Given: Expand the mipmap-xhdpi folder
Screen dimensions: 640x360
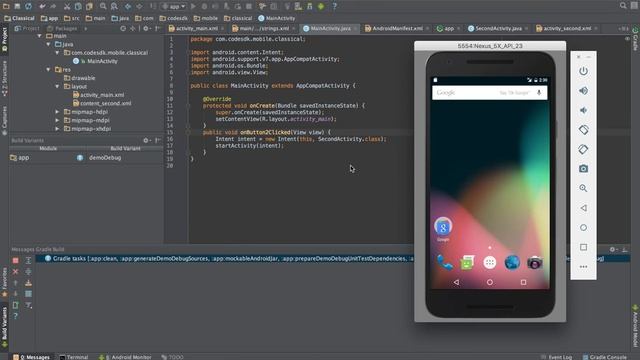Looking at the screenshot, I should pos(57,129).
